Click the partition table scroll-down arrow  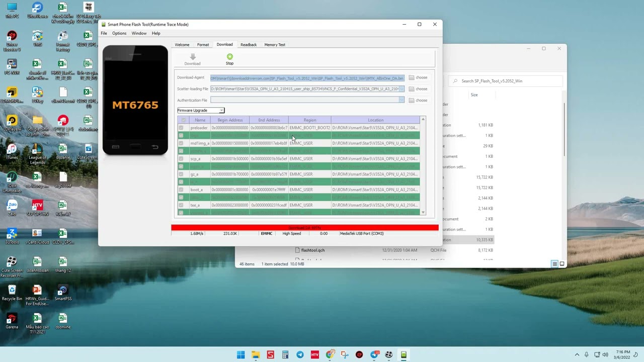[423, 213]
